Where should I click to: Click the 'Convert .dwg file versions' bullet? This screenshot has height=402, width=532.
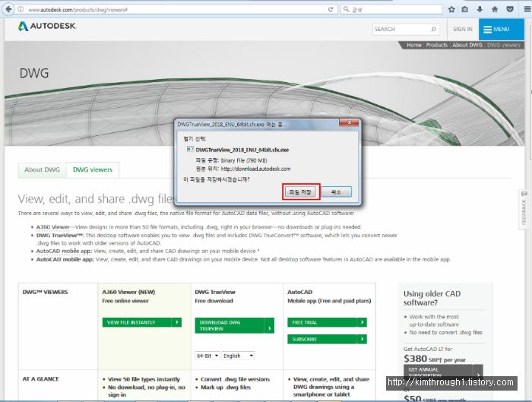pyautogui.click(x=235, y=379)
